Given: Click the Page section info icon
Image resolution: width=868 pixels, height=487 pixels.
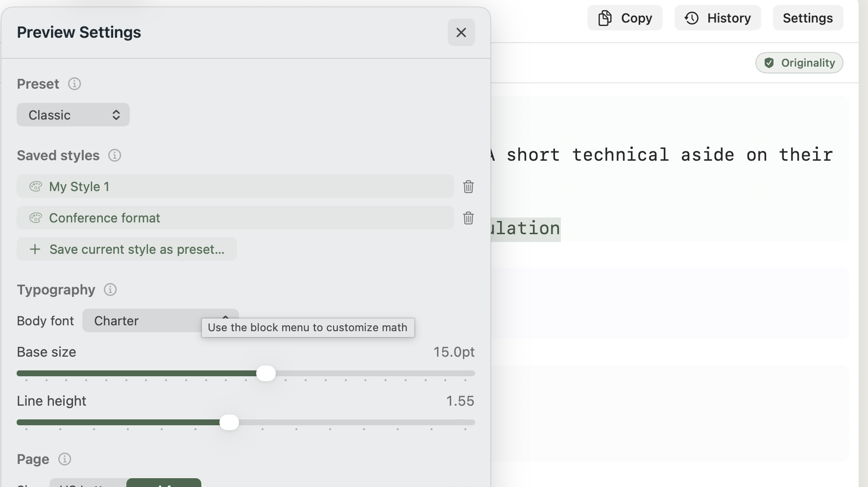Looking at the screenshot, I should pos(65,459).
